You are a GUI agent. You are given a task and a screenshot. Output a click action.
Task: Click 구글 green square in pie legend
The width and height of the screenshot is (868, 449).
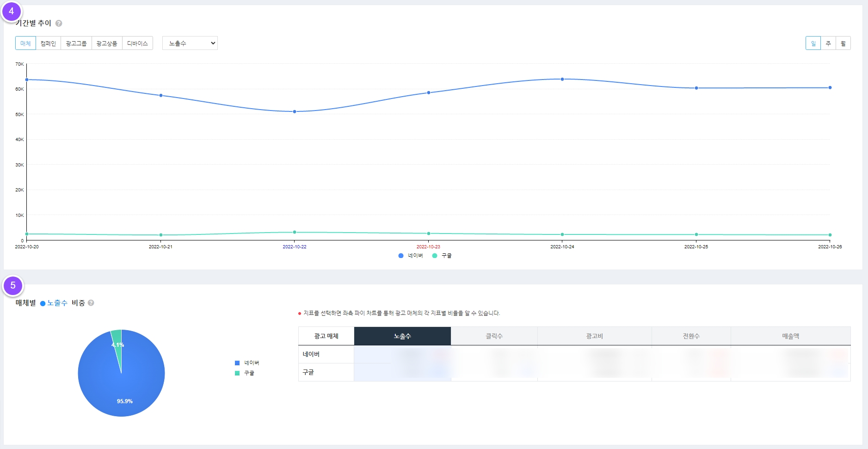[237, 373]
